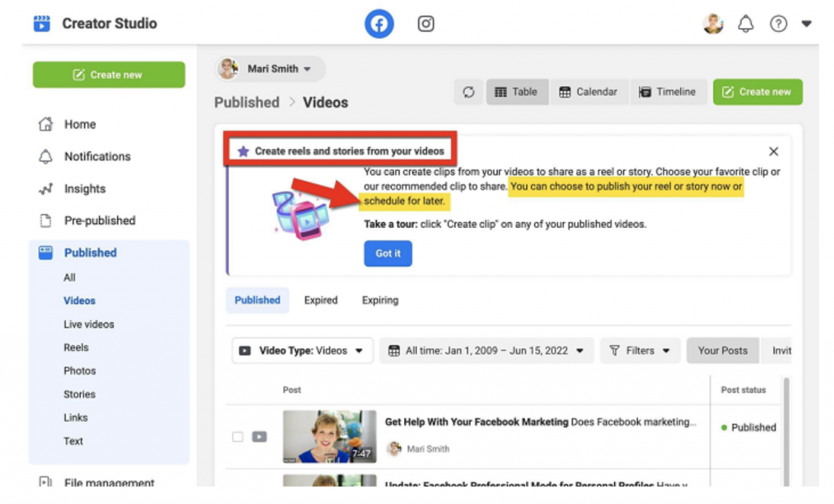The width and height of the screenshot is (834, 504).
Task: Click the Post column header
Action: tap(292, 390)
